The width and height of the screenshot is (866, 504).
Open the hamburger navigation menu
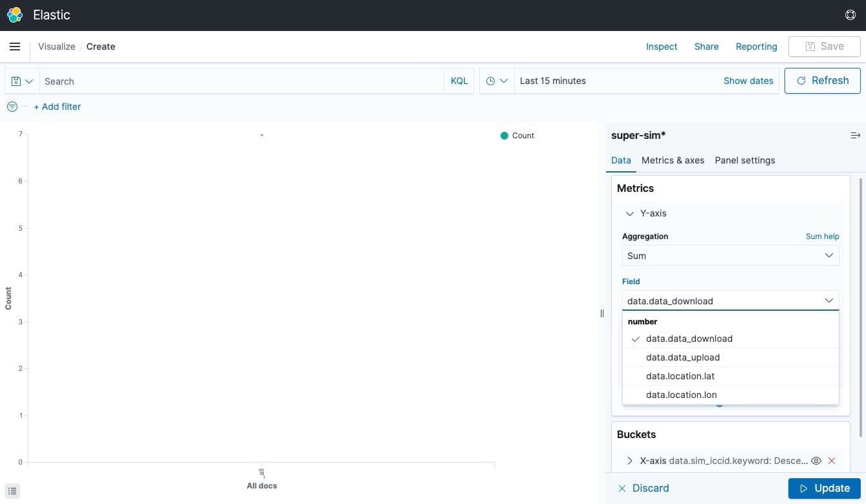coord(15,47)
